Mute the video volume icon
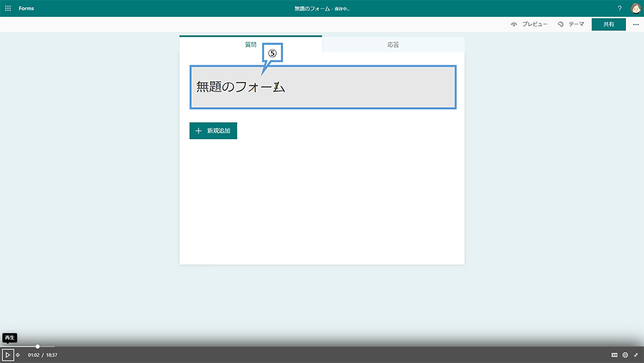Screen dimensions: 644x363 18,355
